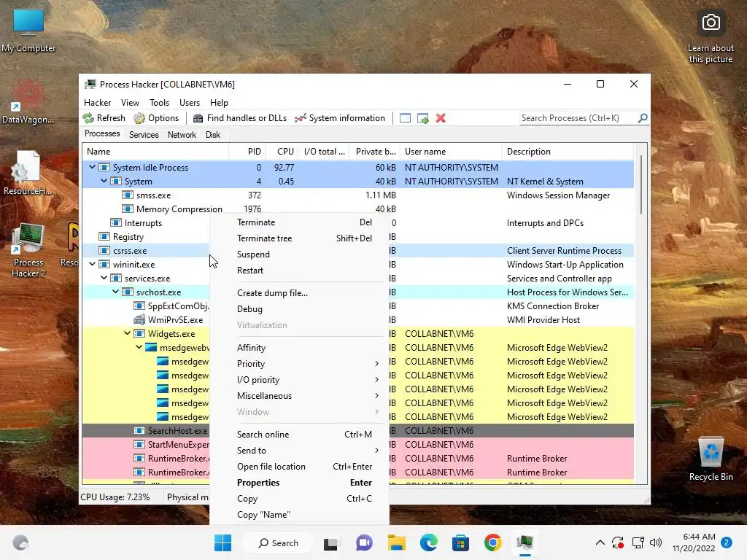Switch to the Disk tab
Viewport: 747px width, 560px height.
point(213,135)
